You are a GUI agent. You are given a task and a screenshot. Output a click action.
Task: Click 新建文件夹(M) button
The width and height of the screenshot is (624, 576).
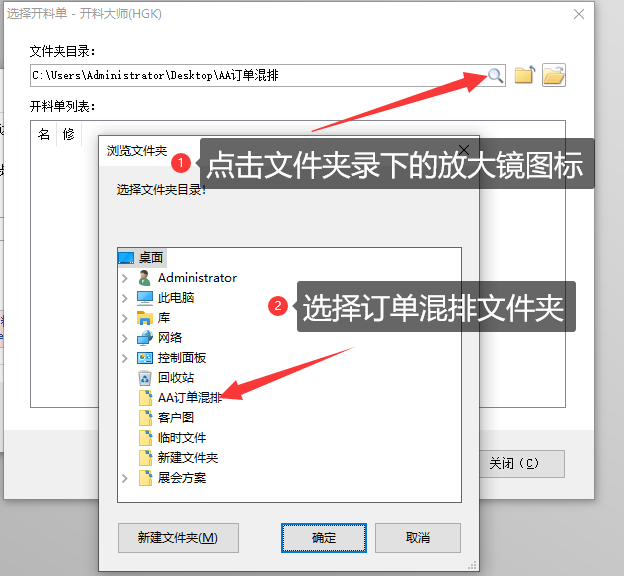178,538
